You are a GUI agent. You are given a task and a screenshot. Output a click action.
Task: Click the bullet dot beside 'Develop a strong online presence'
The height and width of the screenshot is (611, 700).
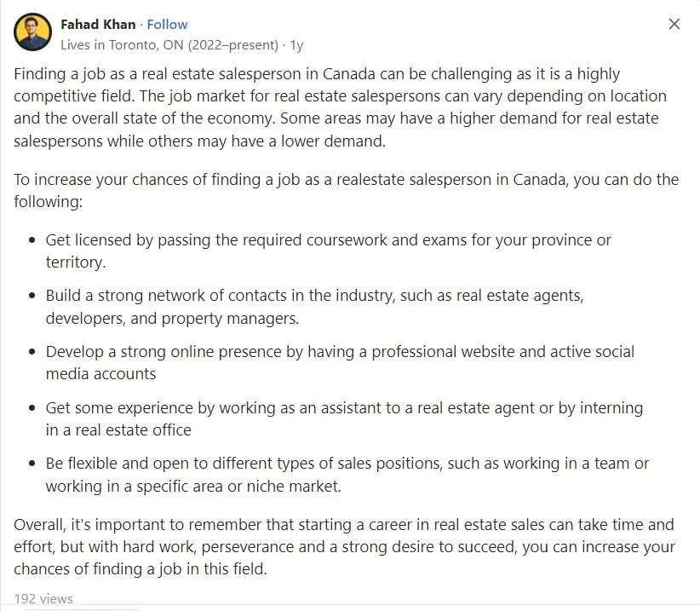click(32, 352)
